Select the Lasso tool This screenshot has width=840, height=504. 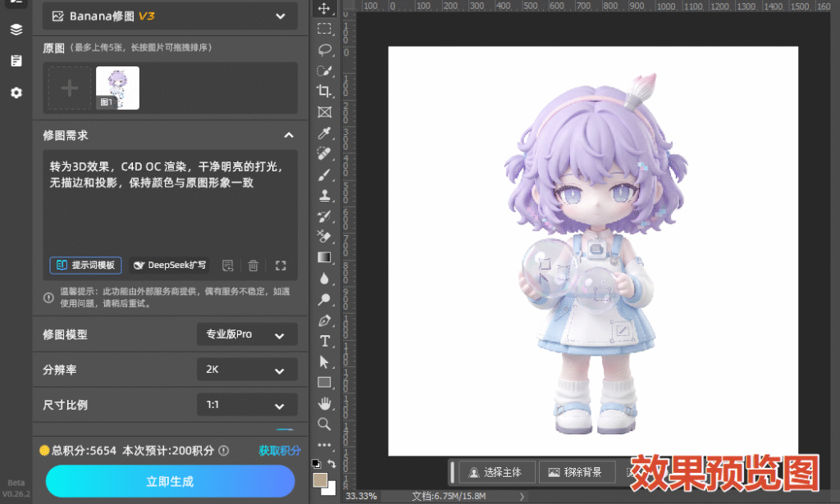coord(324,50)
